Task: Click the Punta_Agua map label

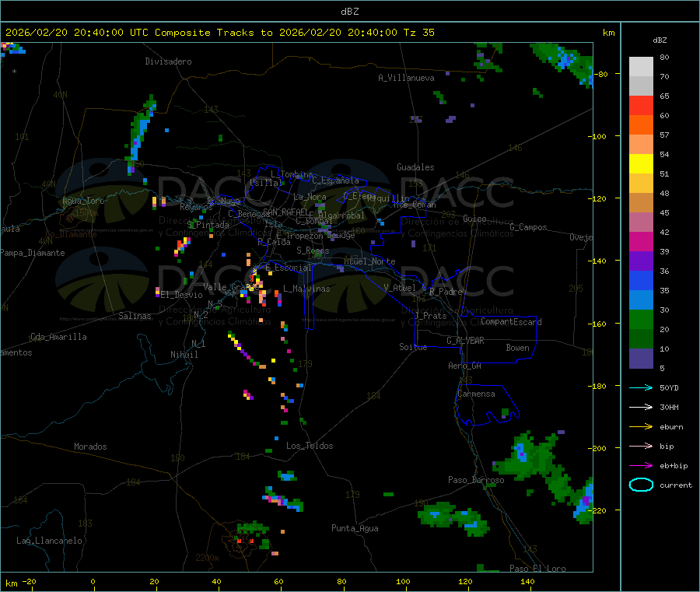Action: [355, 528]
